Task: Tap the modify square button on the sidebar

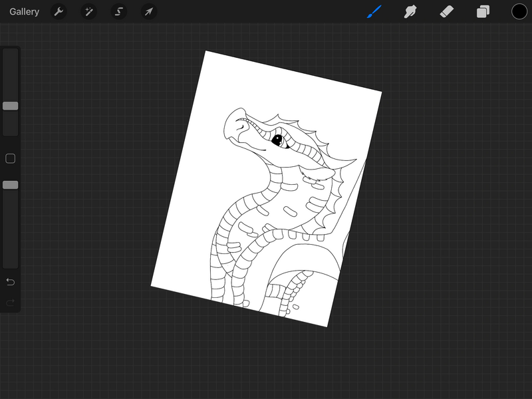Action: [10, 158]
